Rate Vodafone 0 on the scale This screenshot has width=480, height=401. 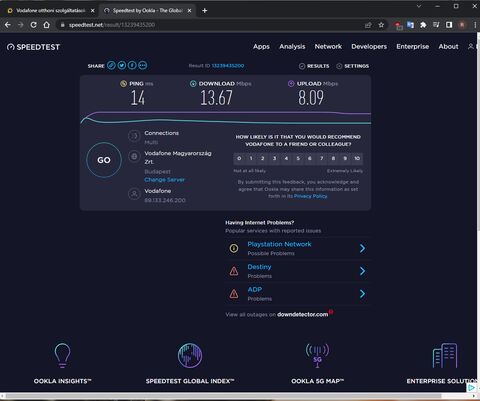click(239, 158)
